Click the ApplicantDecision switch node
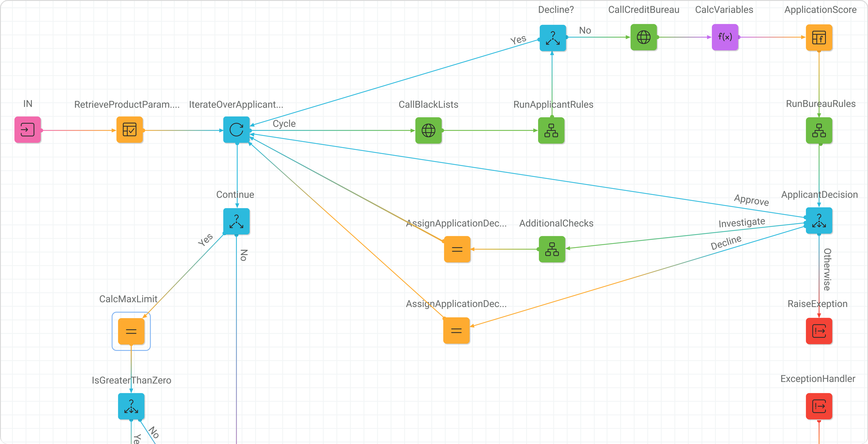Screen dimensions: 868x444 [x=819, y=220]
